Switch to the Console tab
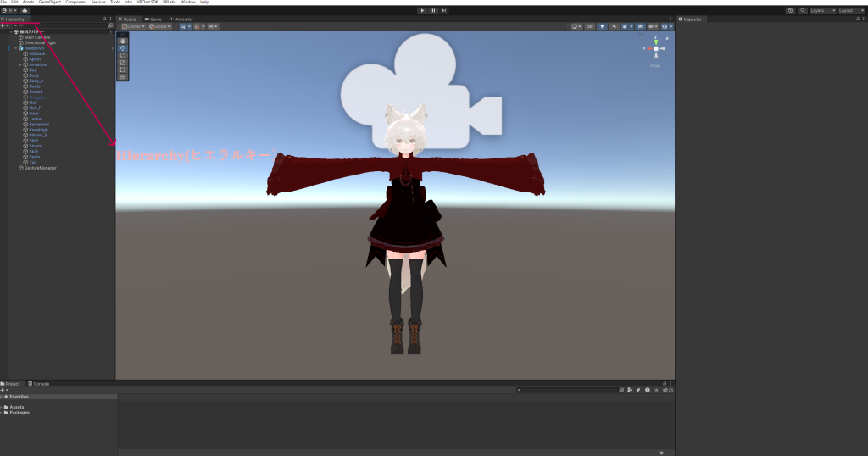The width and height of the screenshot is (868, 456). point(41,384)
